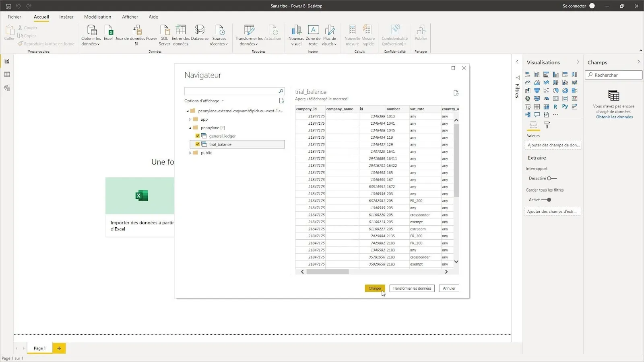Pick the stacked bar chart visual
The width and height of the screenshot is (644, 362).
coord(527,74)
